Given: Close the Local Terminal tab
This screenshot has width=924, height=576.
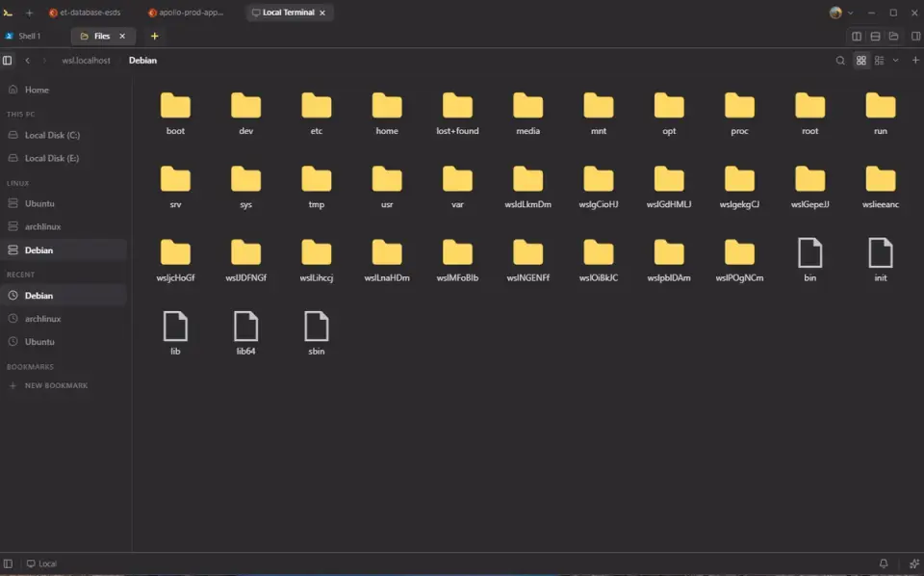Looking at the screenshot, I should pos(322,13).
